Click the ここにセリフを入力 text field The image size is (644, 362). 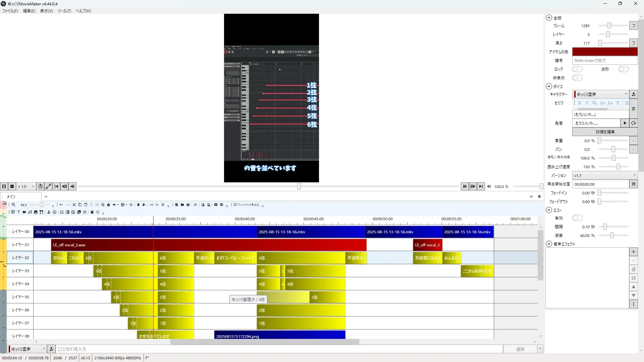pos(278,349)
